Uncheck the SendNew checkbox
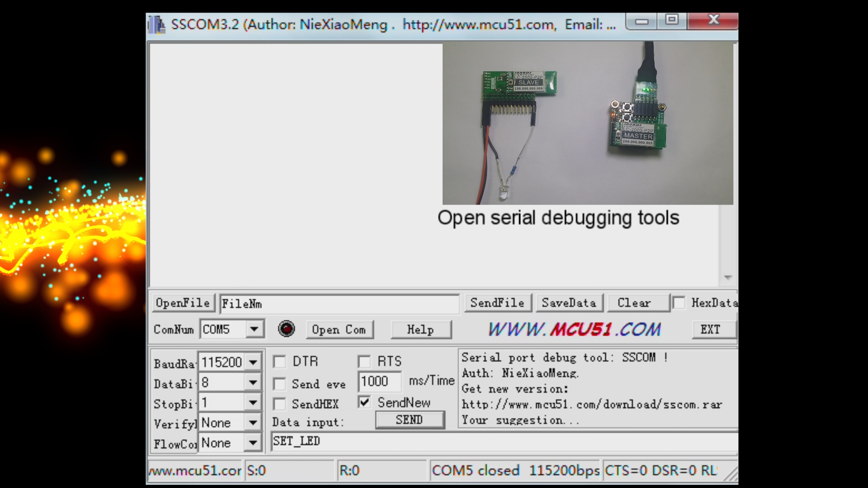Image resolution: width=868 pixels, height=488 pixels. [364, 402]
